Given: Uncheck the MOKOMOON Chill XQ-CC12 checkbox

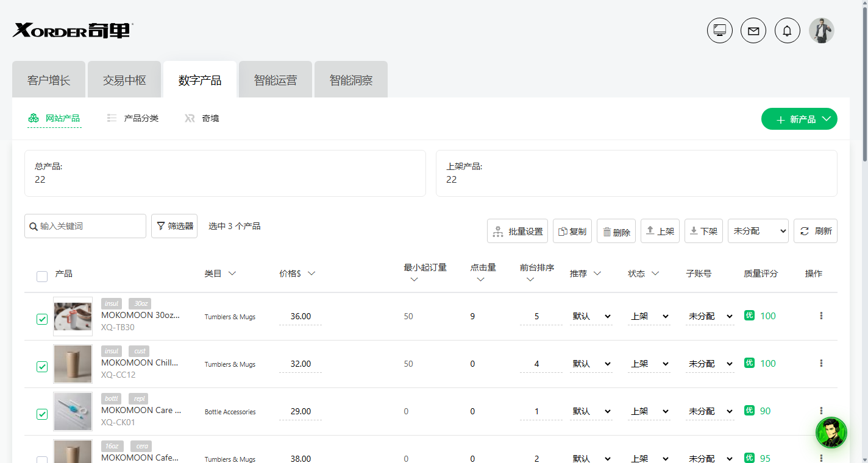Looking at the screenshot, I should 42,367.
